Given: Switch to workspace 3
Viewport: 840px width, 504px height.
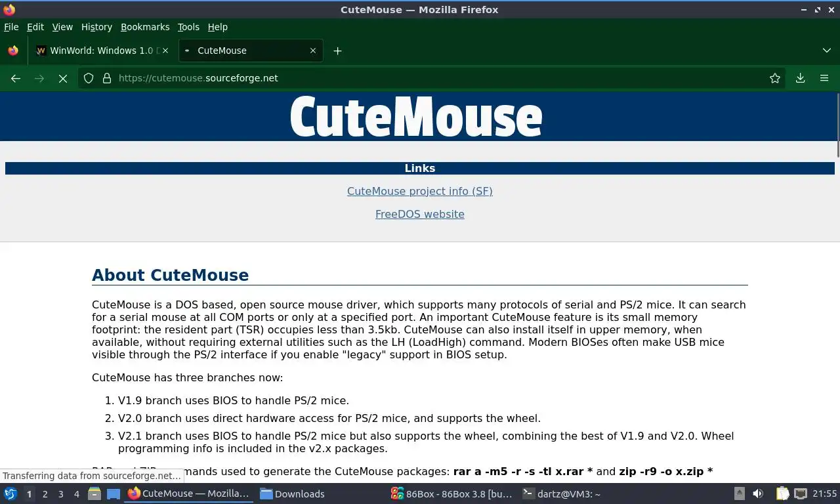Looking at the screenshot, I should pos(60,494).
